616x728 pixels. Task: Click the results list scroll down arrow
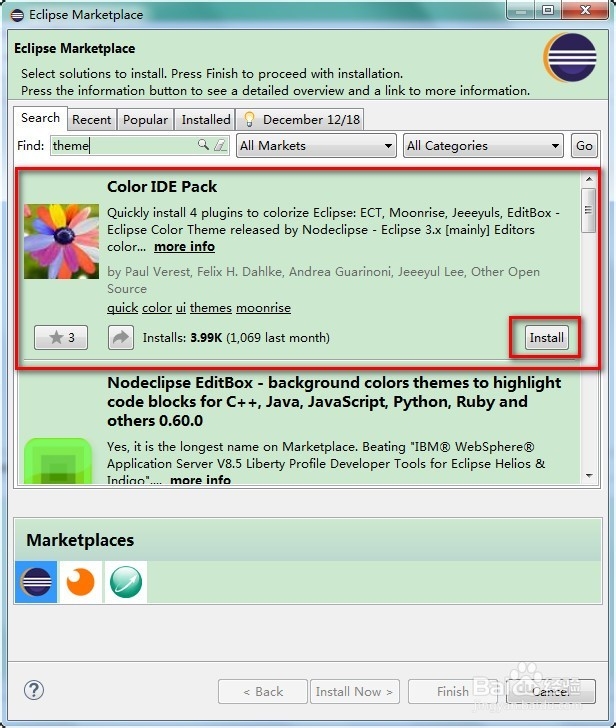(x=589, y=475)
